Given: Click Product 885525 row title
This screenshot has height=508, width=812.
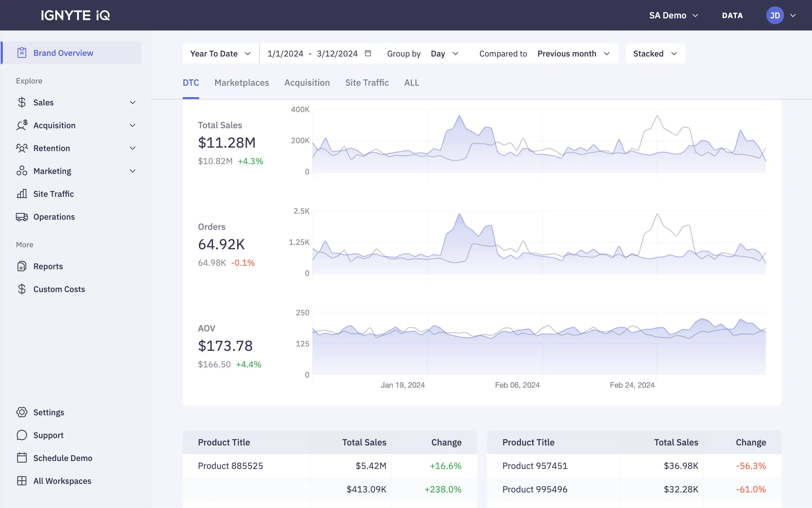Looking at the screenshot, I should pos(231,466).
